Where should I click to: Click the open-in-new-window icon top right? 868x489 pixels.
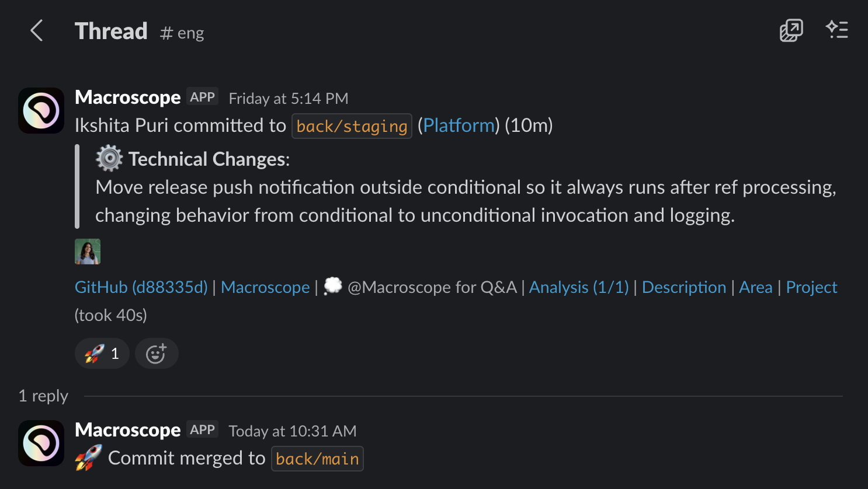click(791, 30)
